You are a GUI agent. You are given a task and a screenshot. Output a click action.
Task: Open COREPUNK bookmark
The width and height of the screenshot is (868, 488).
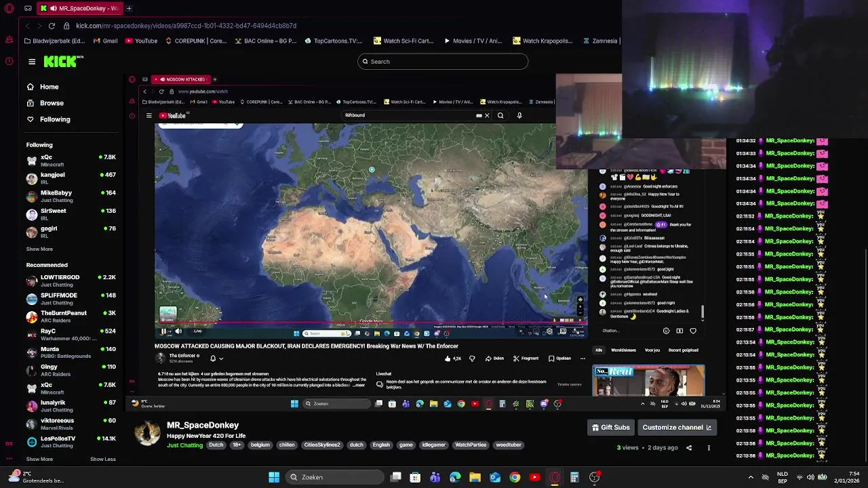[x=196, y=41]
